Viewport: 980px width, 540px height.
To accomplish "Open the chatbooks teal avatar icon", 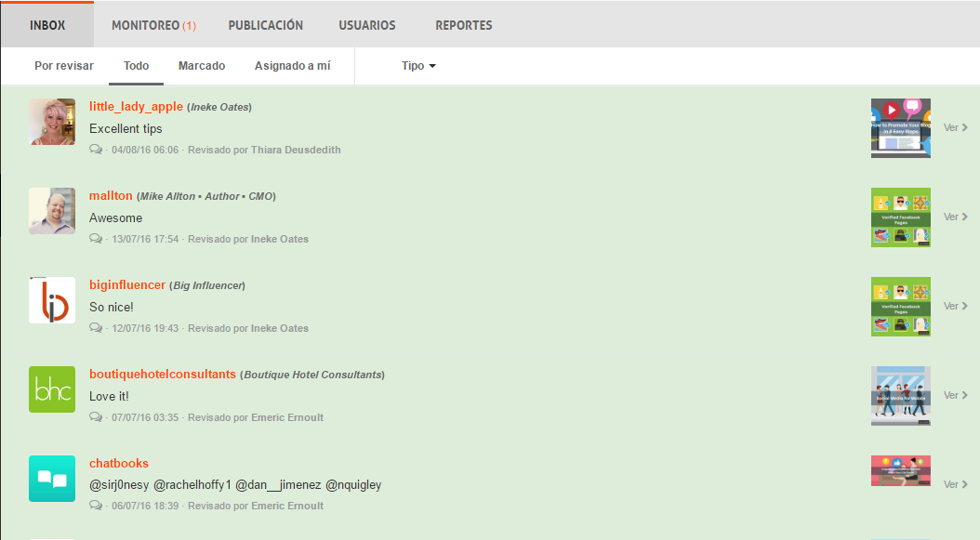I will tap(52, 479).
